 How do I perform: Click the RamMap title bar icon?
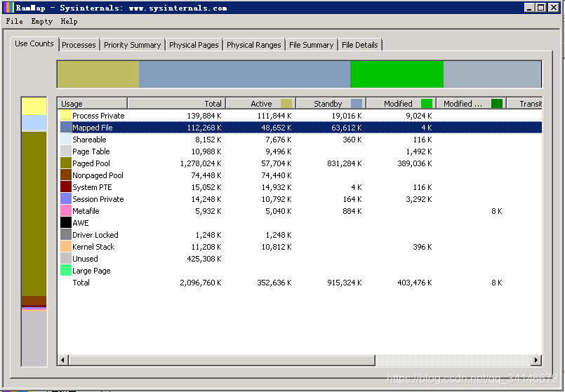pyautogui.click(x=8, y=7)
